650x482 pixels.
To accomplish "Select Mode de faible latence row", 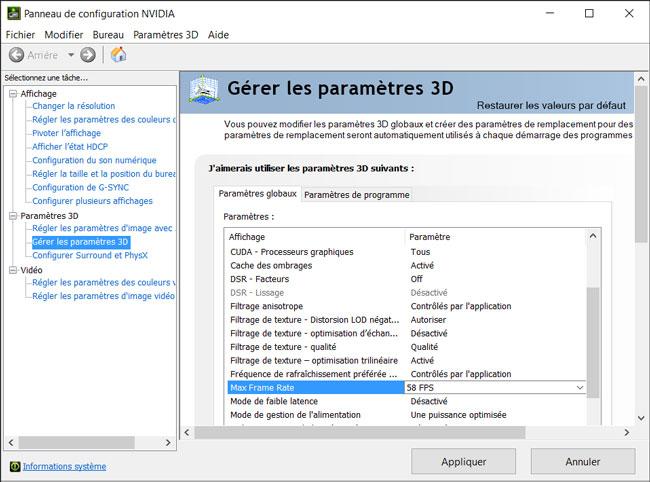I will tap(407, 401).
